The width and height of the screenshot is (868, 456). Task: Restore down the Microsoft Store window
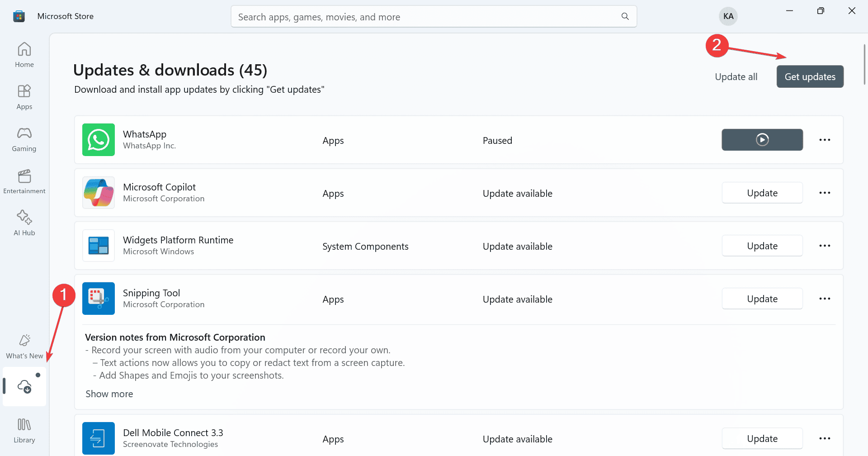821,11
